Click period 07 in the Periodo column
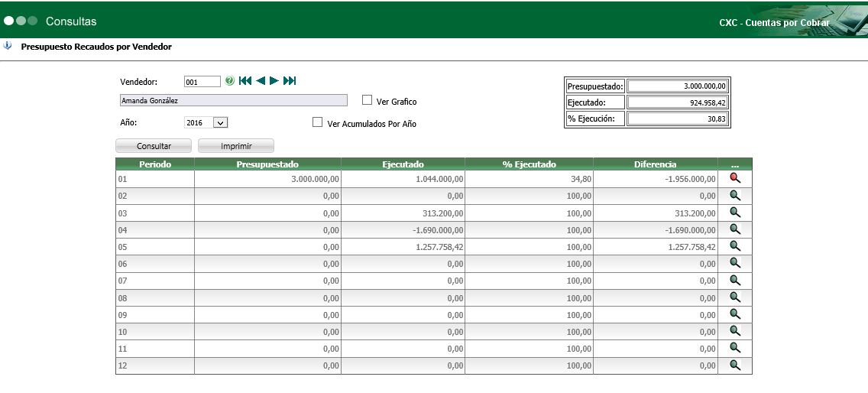This screenshot has width=868, height=393. 155,281
